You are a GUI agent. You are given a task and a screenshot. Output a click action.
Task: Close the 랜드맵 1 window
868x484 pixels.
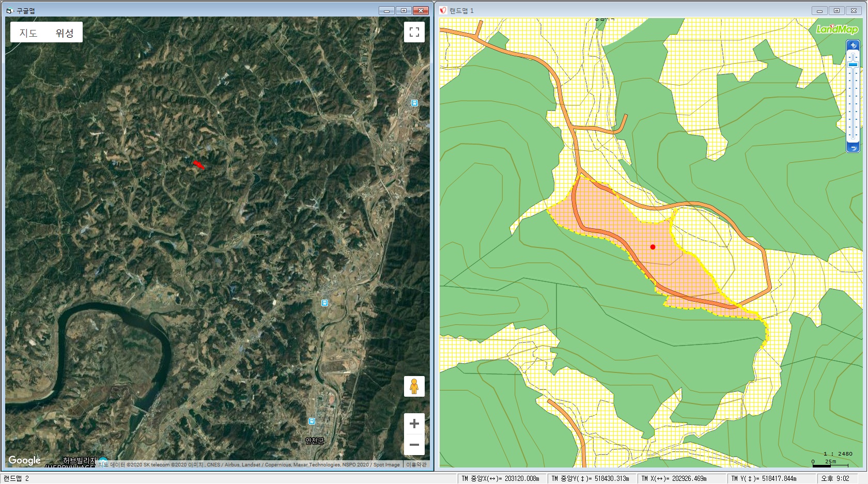coord(854,10)
